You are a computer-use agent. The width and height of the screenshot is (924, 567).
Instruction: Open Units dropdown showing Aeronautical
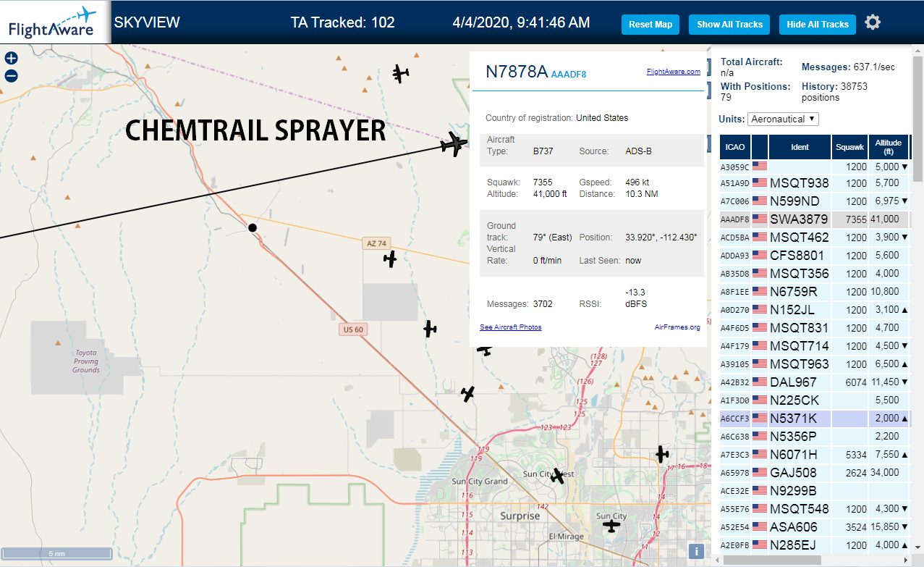784,119
